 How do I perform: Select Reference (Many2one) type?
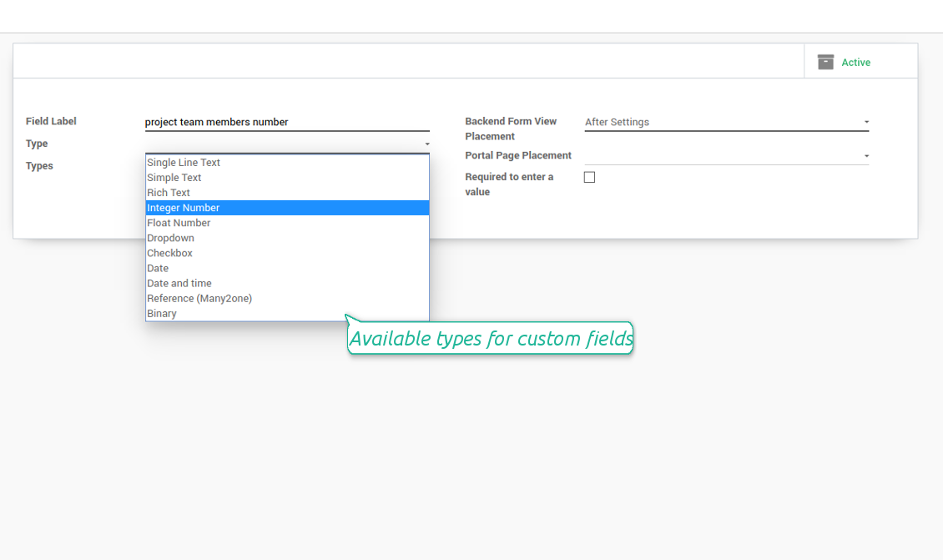click(199, 298)
